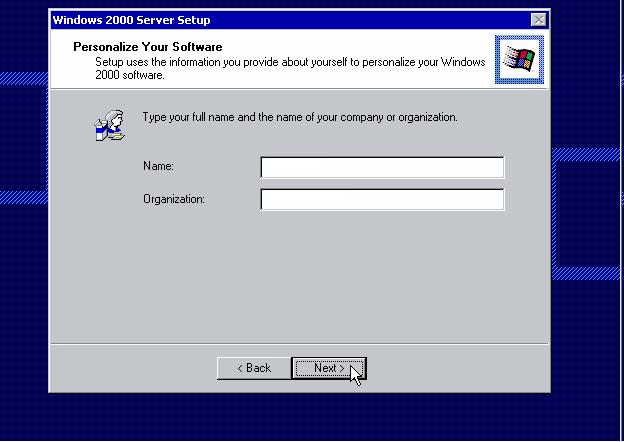Click the Name input field
This screenshot has height=442, width=624.
[x=382, y=167]
